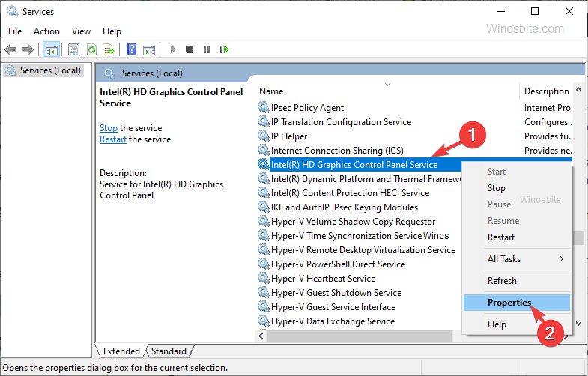This screenshot has width=588, height=376.
Task: Open the Action menu
Action: (x=46, y=31)
